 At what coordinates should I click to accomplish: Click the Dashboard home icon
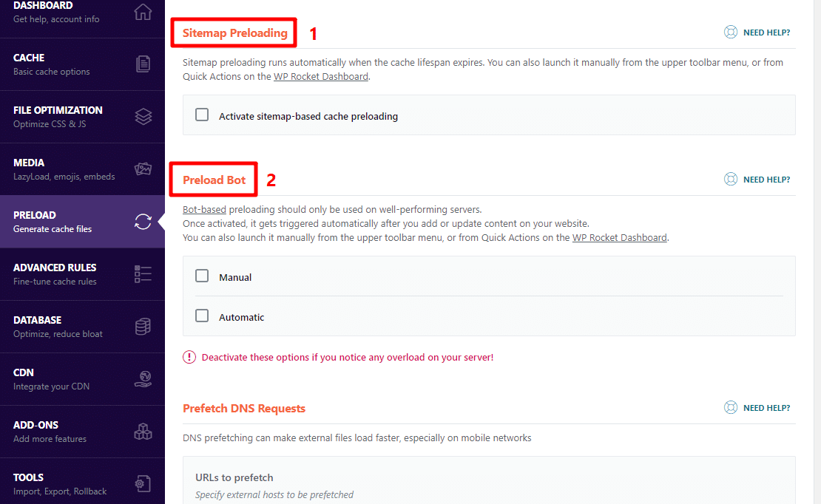pos(143,12)
